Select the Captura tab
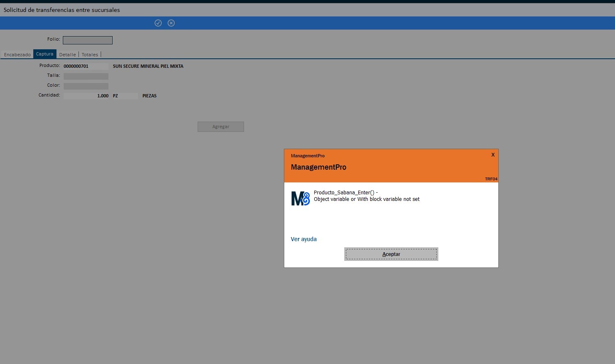The height and width of the screenshot is (364, 615). (x=45, y=54)
